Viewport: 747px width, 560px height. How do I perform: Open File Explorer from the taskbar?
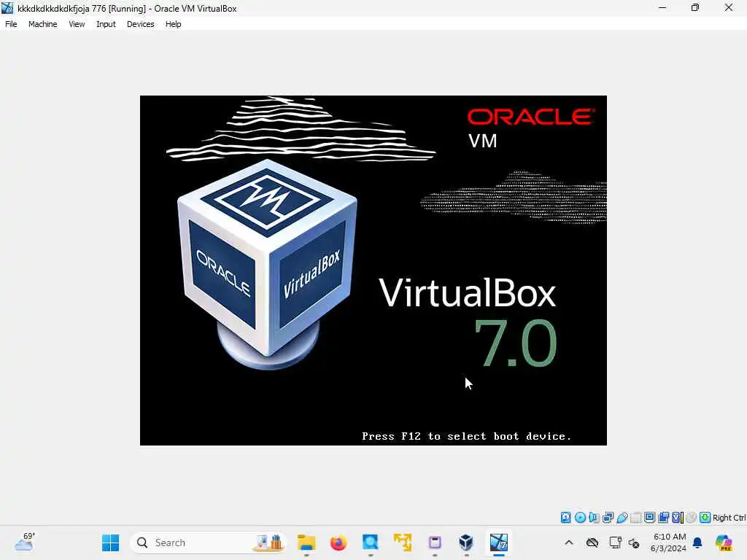[x=306, y=542]
